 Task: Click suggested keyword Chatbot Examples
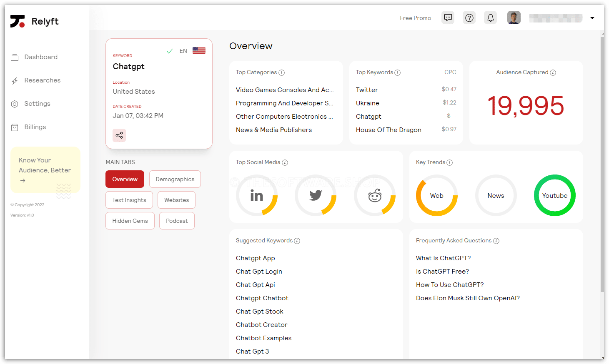click(x=264, y=338)
